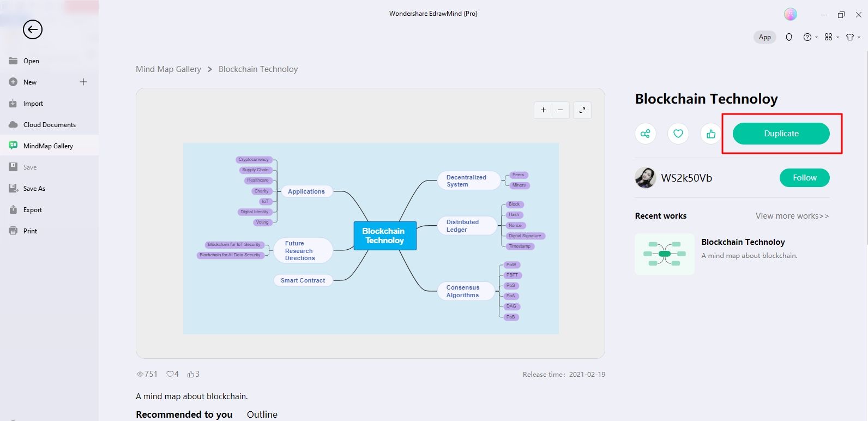
Task: Click the Distributed Ledger node
Action: [467, 226]
